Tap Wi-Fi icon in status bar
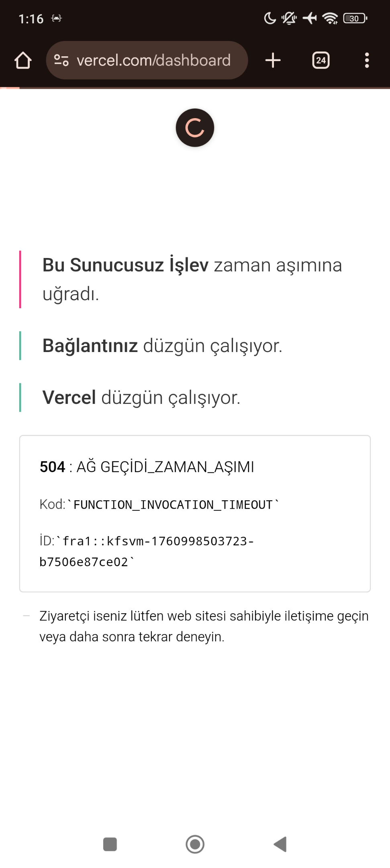 pyautogui.click(x=330, y=18)
